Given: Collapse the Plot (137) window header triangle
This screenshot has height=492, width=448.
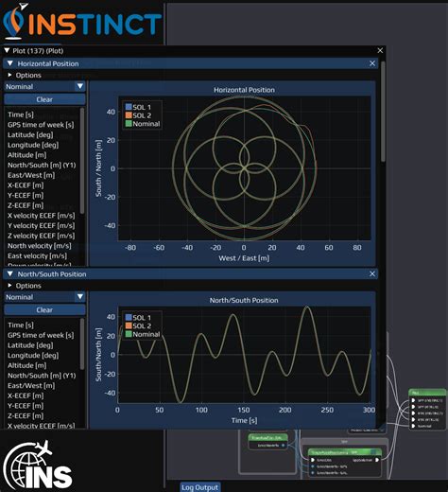Looking at the screenshot, I should click(x=7, y=50).
